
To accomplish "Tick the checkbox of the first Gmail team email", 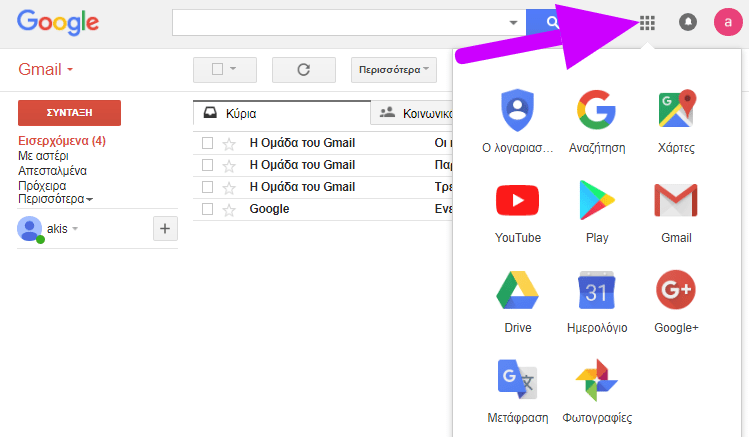I will click(x=207, y=143).
